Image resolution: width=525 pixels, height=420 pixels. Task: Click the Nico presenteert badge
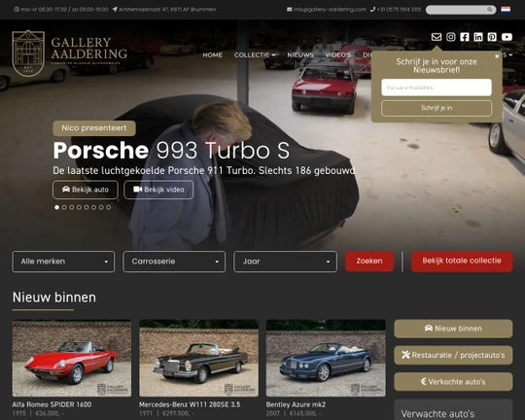point(94,128)
